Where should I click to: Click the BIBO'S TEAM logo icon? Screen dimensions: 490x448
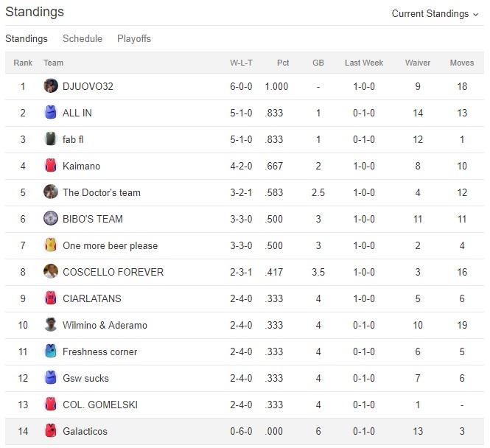51,219
